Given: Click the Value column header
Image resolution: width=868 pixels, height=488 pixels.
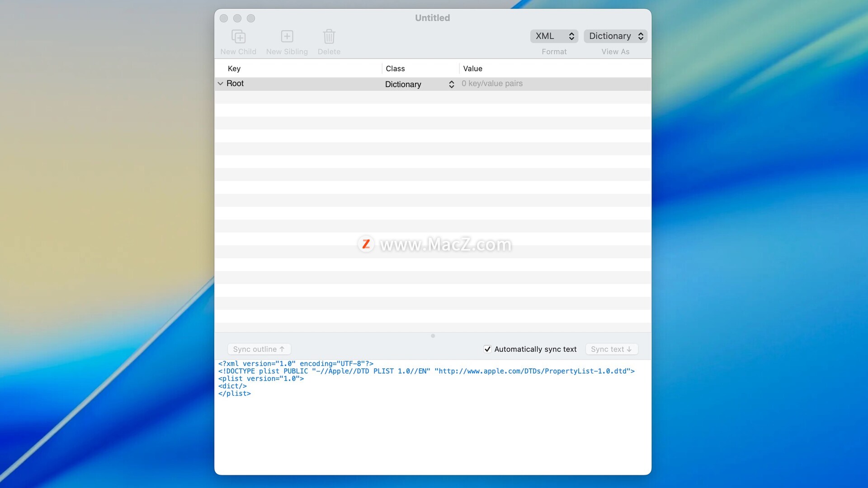Looking at the screenshot, I should 472,69.
